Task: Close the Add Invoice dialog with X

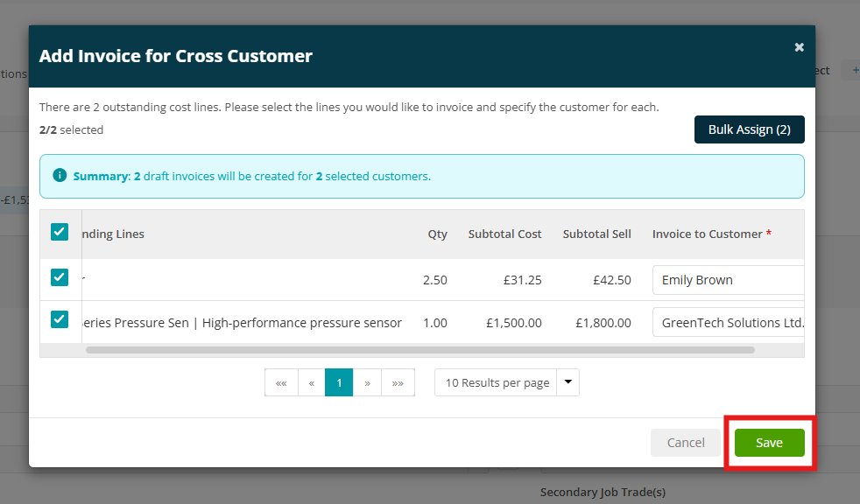Action: coord(799,47)
